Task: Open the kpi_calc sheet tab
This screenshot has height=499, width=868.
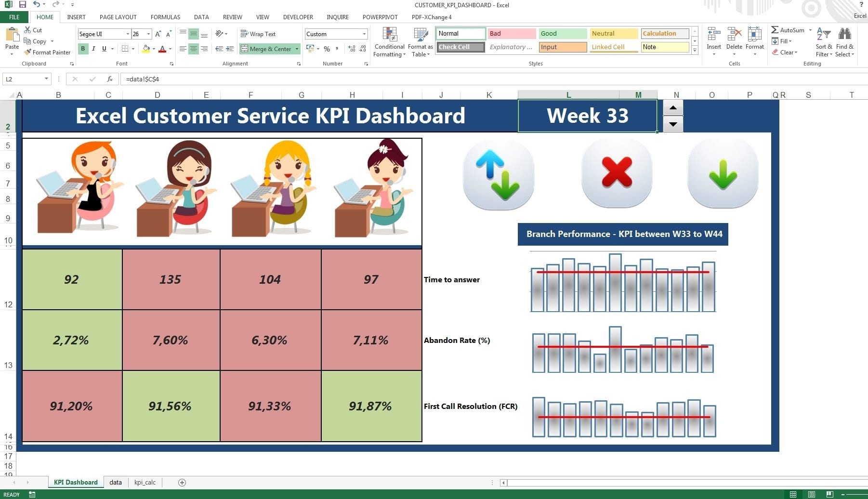Action: (145, 482)
